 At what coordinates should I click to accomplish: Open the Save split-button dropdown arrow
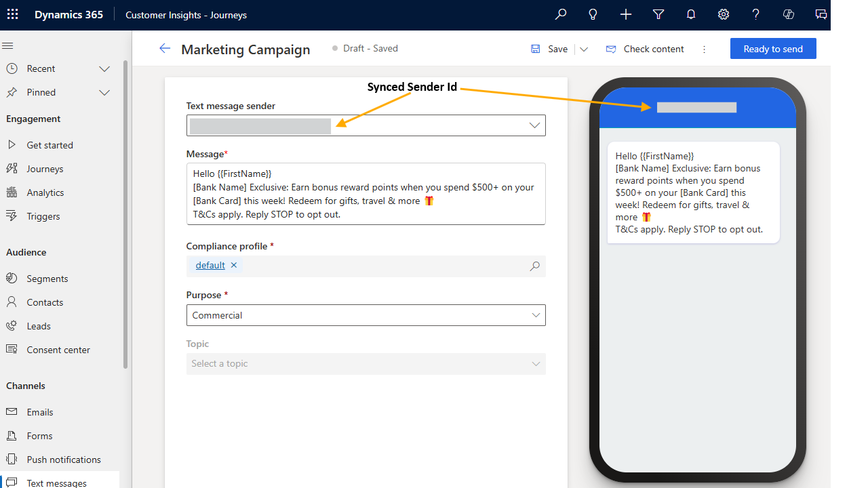pyautogui.click(x=584, y=49)
